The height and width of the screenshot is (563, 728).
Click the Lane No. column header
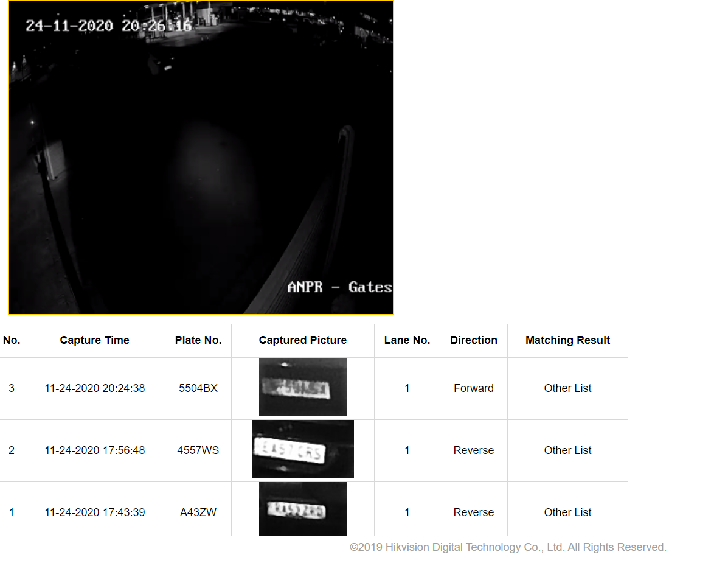(407, 340)
